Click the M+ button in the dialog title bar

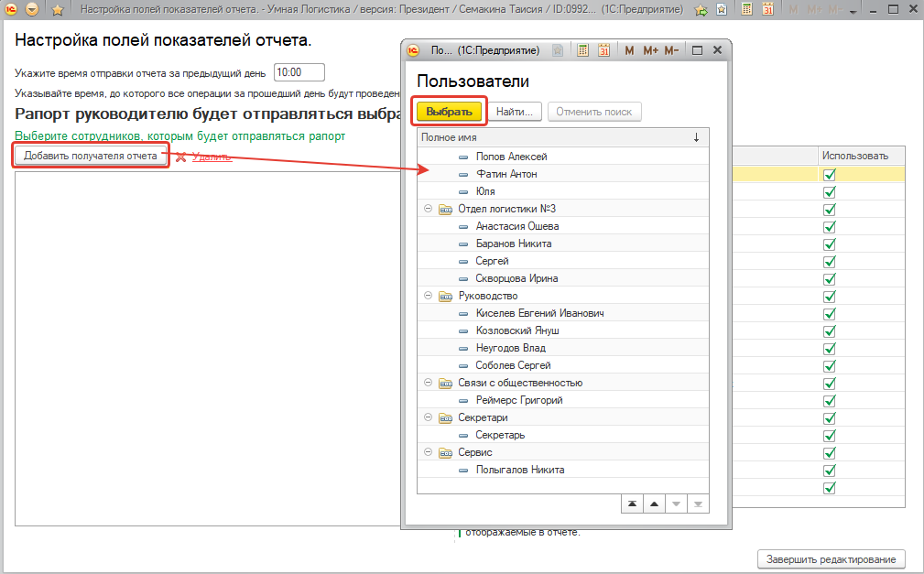[650, 50]
